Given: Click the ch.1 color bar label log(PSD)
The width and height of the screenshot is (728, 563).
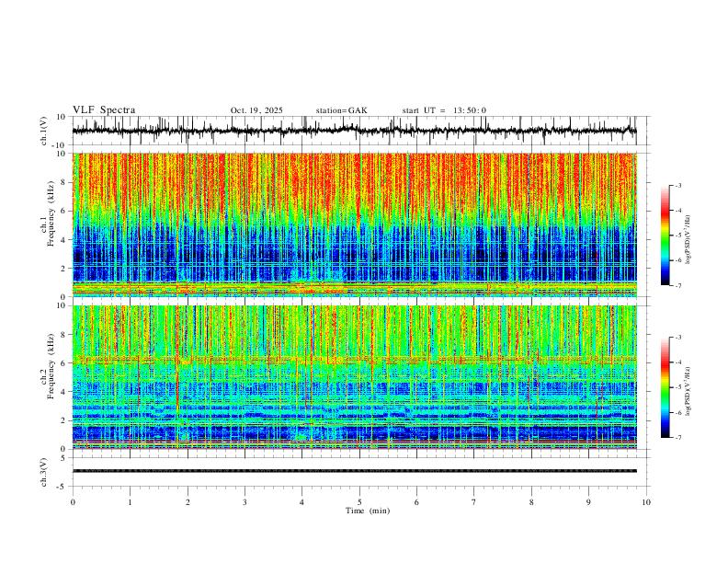Looking at the screenshot, I should click(x=688, y=240).
